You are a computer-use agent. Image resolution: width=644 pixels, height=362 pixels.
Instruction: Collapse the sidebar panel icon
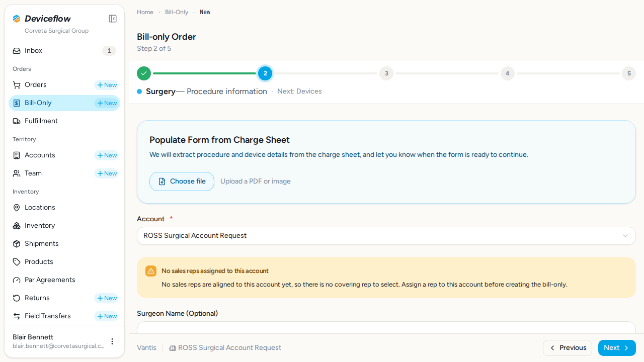click(113, 19)
